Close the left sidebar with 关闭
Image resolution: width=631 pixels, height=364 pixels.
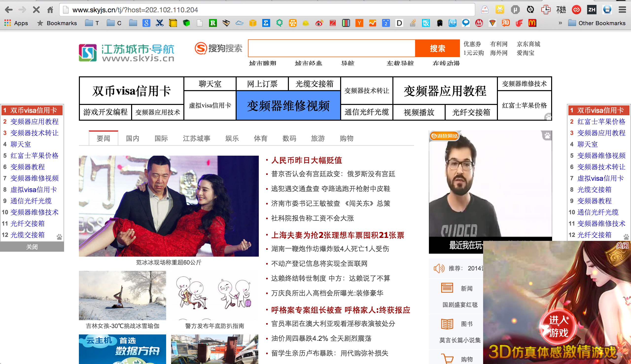pos(32,247)
